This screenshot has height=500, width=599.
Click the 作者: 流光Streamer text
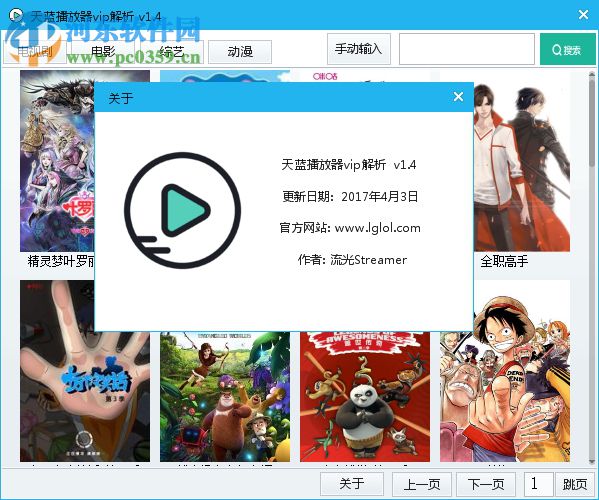[x=352, y=260]
